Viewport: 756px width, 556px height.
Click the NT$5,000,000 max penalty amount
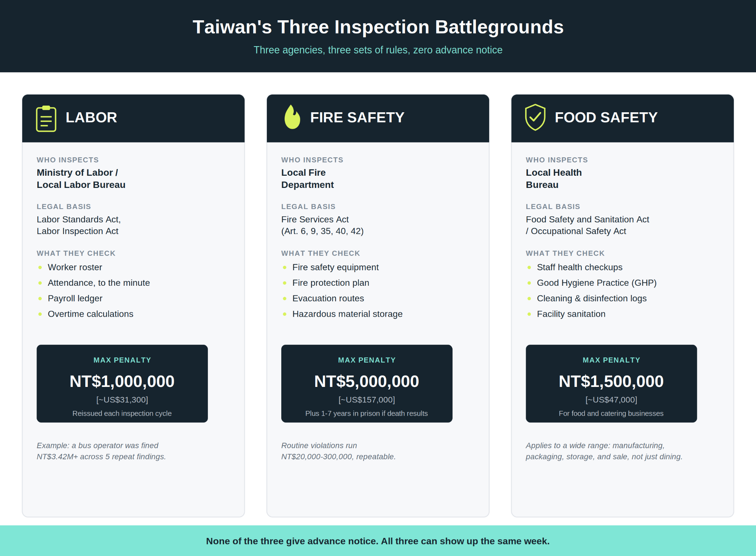[367, 381]
